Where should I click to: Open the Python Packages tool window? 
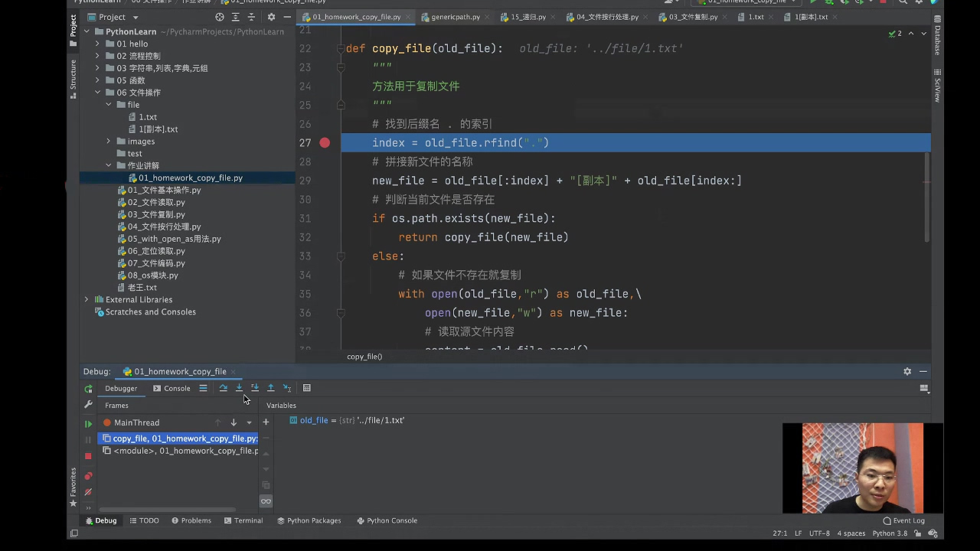coord(309,520)
